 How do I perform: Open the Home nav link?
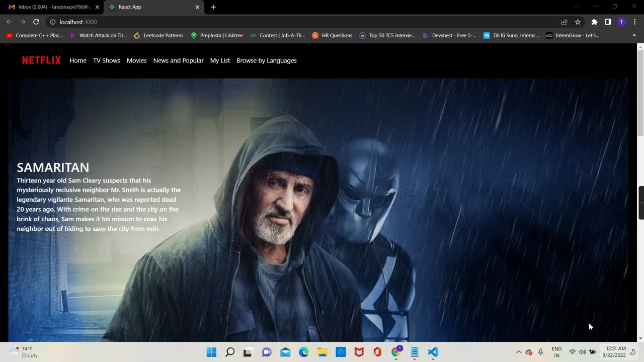pyautogui.click(x=78, y=60)
